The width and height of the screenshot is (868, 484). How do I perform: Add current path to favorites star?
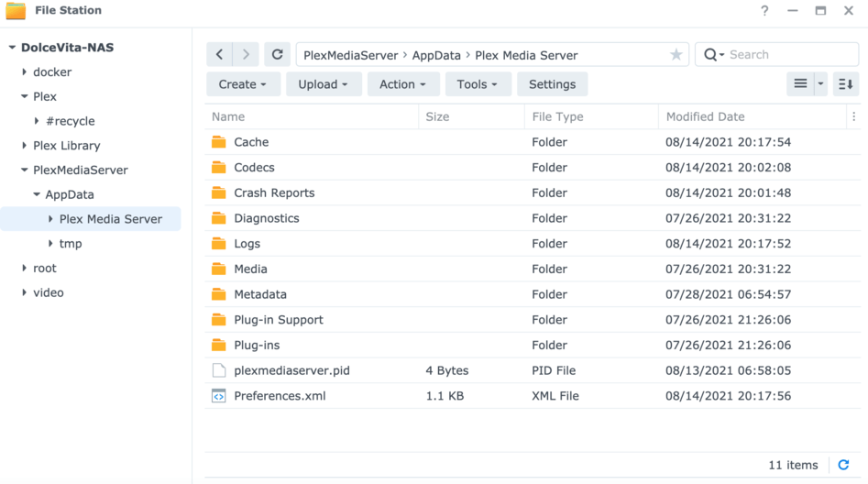tap(676, 54)
